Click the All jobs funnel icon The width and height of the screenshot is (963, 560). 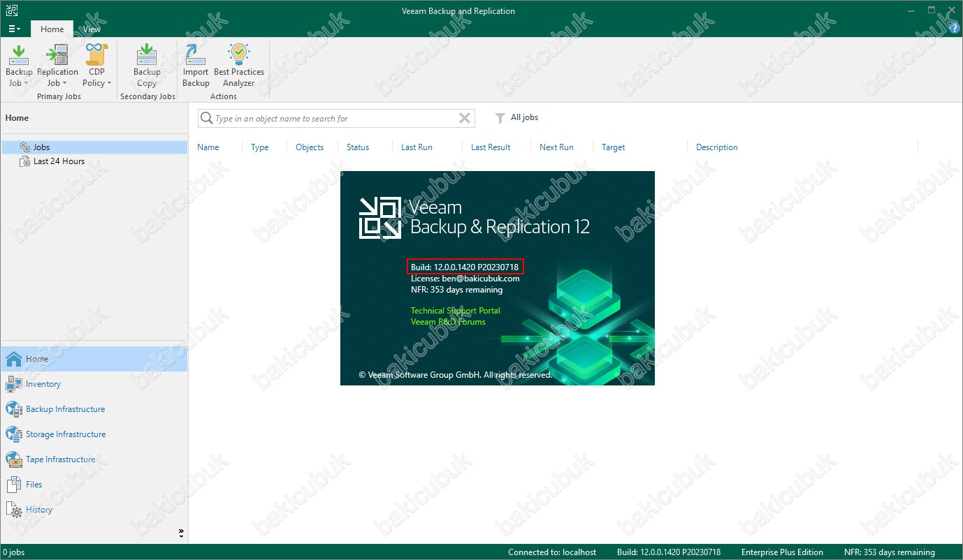click(x=500, y=118)
